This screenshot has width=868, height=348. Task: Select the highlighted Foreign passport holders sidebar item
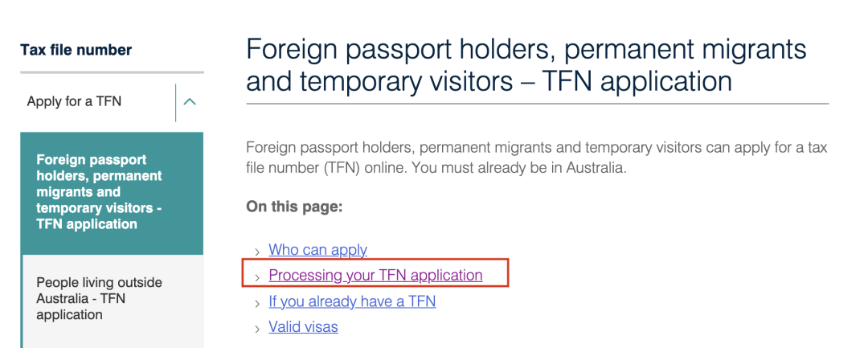tap(112, 193)
